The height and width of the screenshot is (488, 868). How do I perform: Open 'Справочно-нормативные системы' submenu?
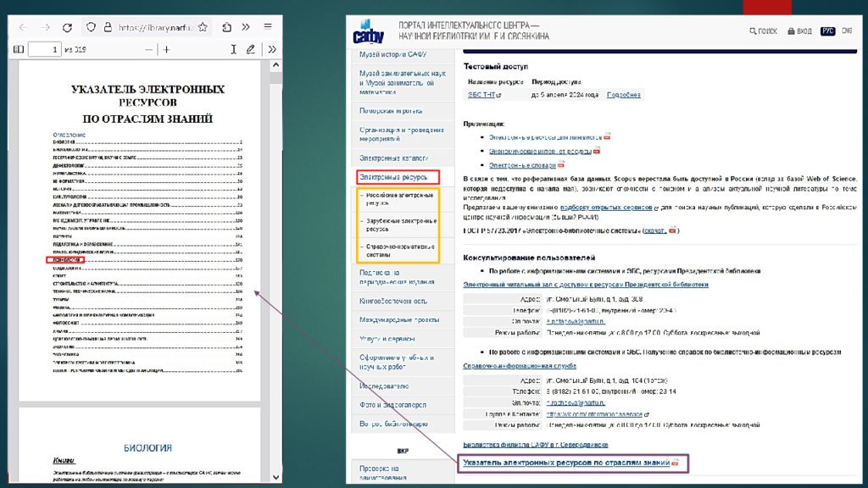400,251
